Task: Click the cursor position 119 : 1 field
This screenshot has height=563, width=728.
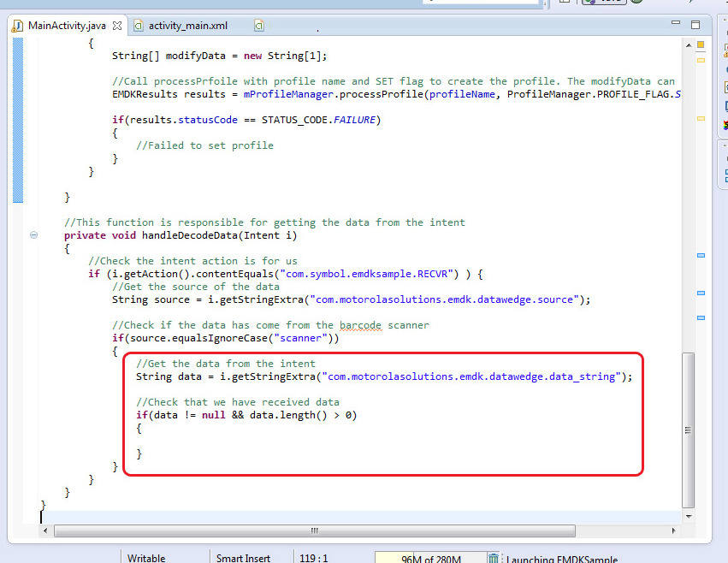Action: pos(314,559)
